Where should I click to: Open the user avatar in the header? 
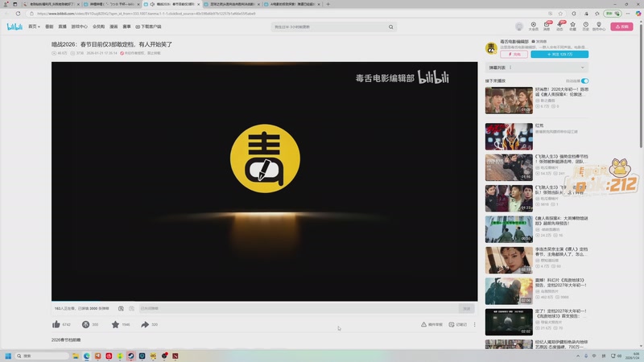click(x=519, y=27)
